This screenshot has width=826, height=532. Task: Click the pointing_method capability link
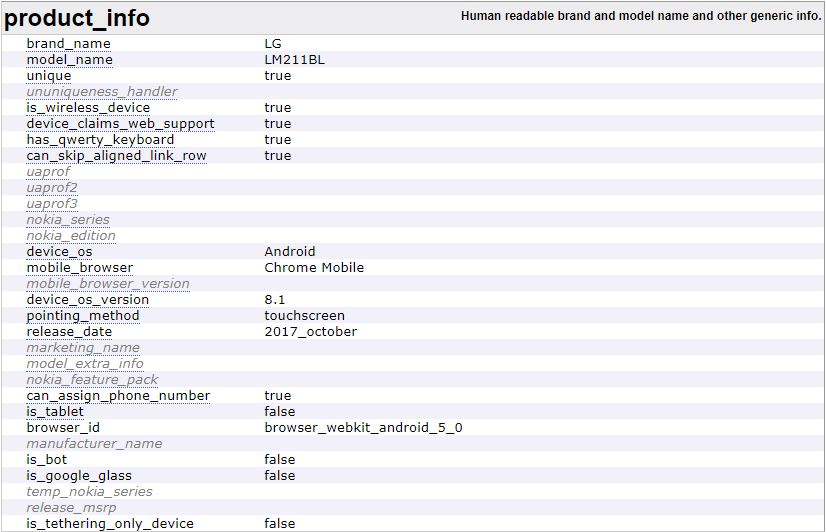[x=83, y=316]
